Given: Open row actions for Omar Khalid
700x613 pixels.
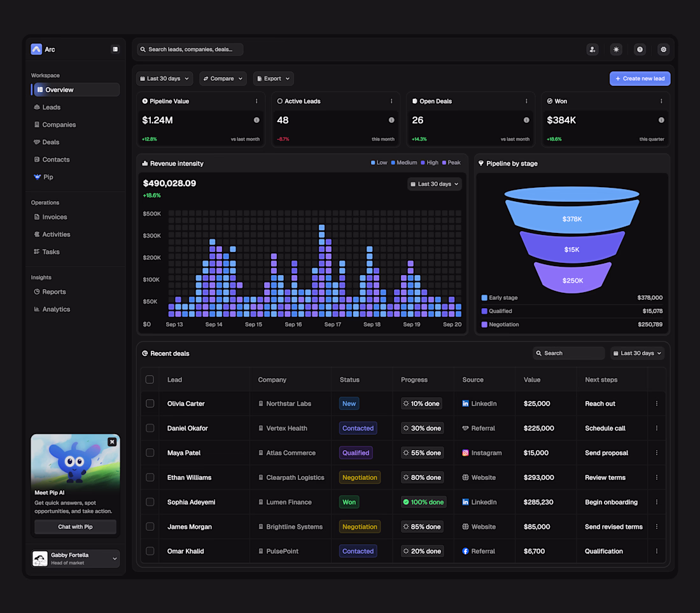Looking at the screenshot, I should pos(657,551).
